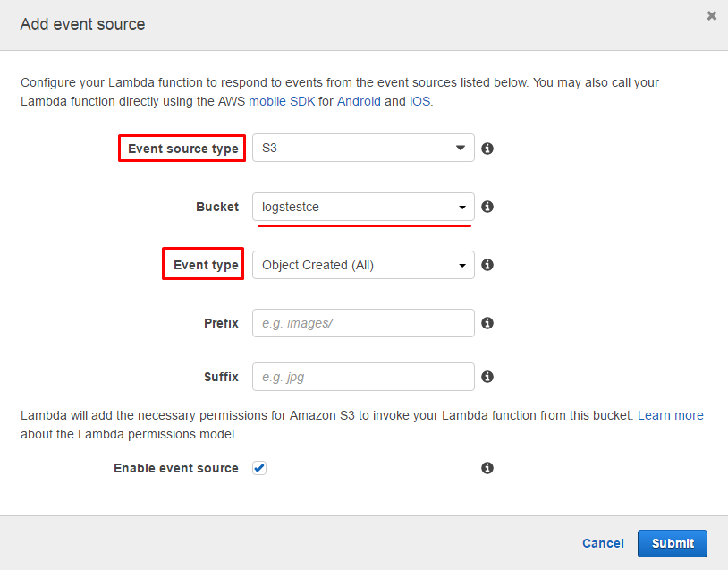Open the mobile SDK link
Image resolution: width=728 pixels, height=570 pixels.
(282, 101)
